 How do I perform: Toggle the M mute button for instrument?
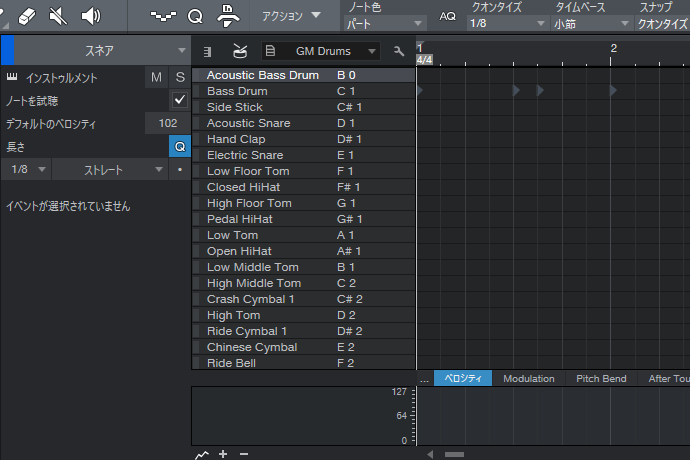[x=156, y=77]
